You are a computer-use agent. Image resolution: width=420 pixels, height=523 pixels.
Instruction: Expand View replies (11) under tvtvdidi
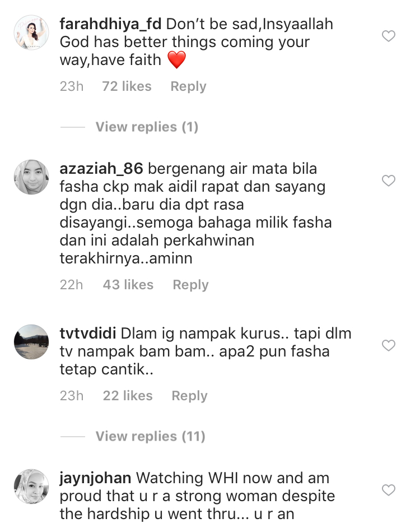150,436
